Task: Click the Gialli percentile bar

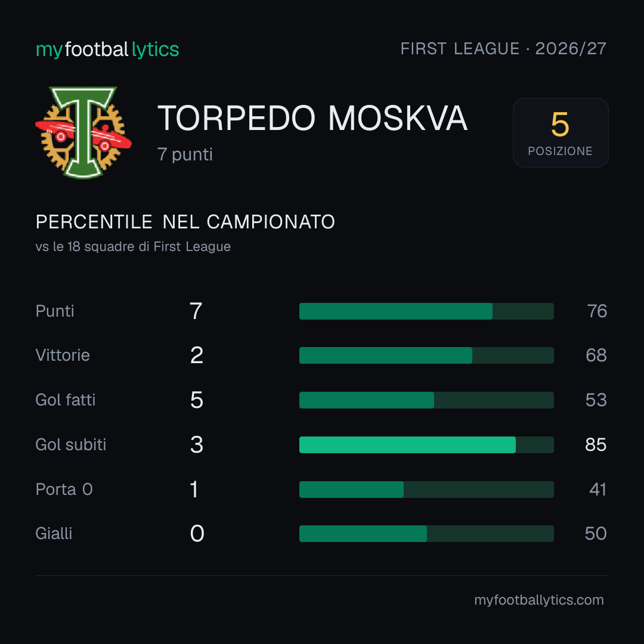Action: point(426,534)
